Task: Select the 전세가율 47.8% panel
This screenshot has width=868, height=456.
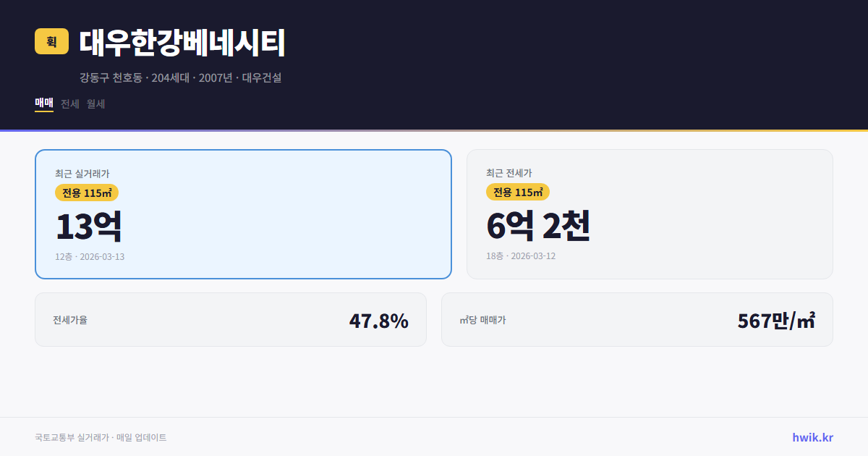Action: pyautogui.click(x=231, y=319)
